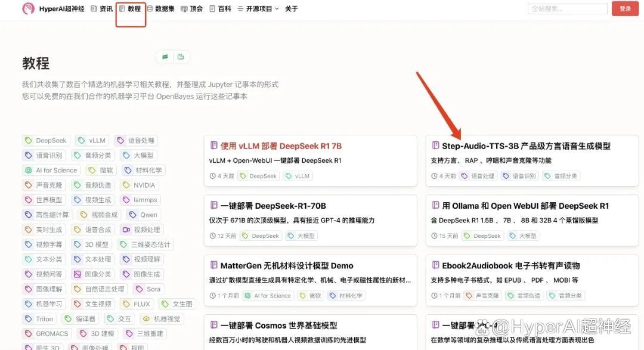Click the HyperAI brain logo icon
This screenshot has width=644, height=350.
pos(28,9)
